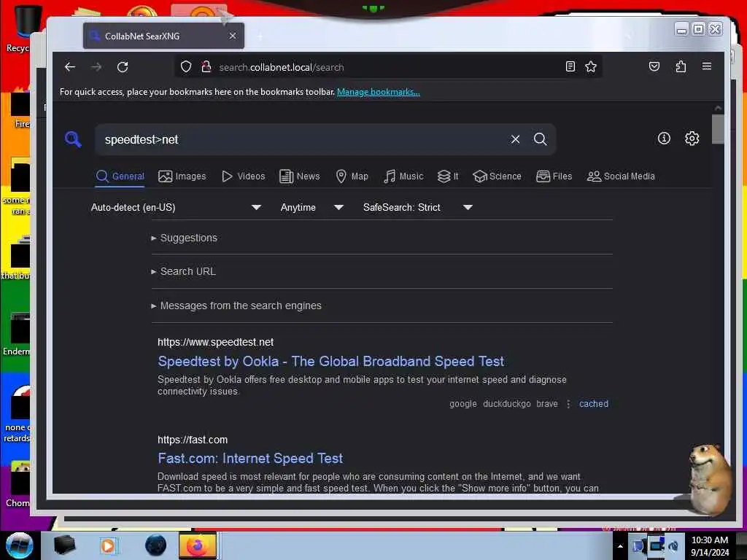Screen dimensions: 747x560
Task: Clear the search query with the X icon
Action: pos(515,139)
